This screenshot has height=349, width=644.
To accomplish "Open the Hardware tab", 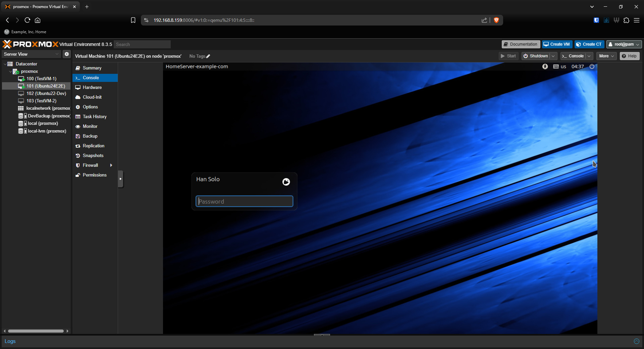I will (x=92, y=87).
